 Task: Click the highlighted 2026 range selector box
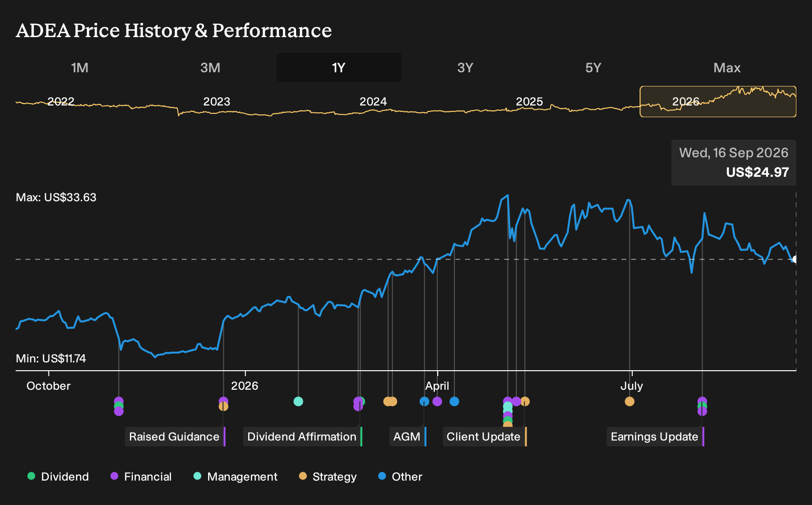coord(718,102)
